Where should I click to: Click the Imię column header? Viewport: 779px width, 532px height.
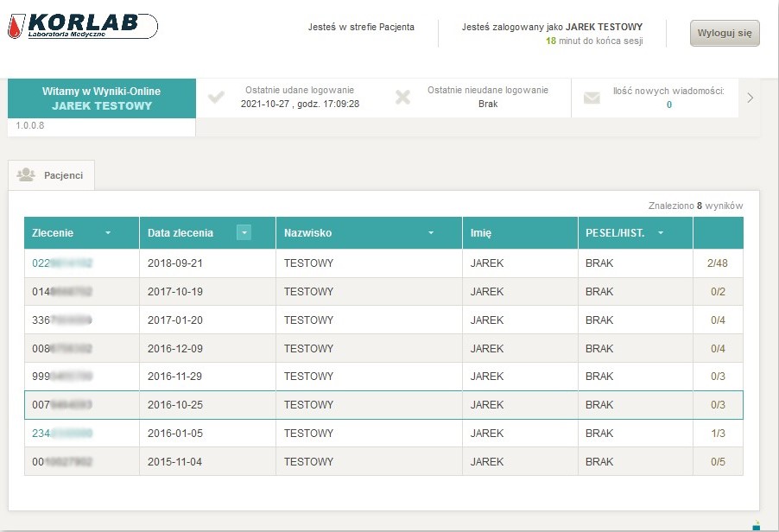click(x=481, y=233)
